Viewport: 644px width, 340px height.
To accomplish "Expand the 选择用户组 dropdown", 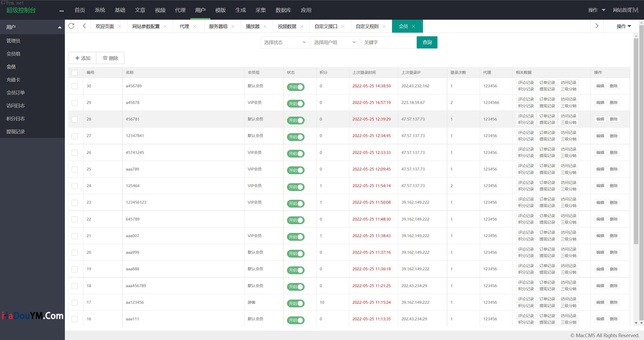I will pos(334,42).
